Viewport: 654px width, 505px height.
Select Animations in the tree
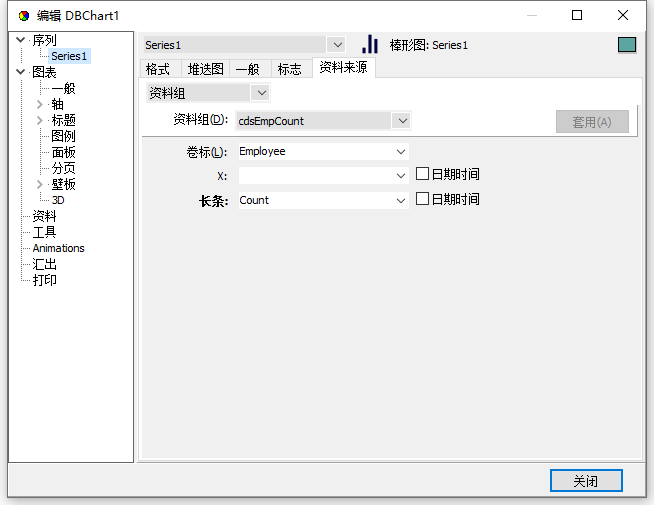59,248
